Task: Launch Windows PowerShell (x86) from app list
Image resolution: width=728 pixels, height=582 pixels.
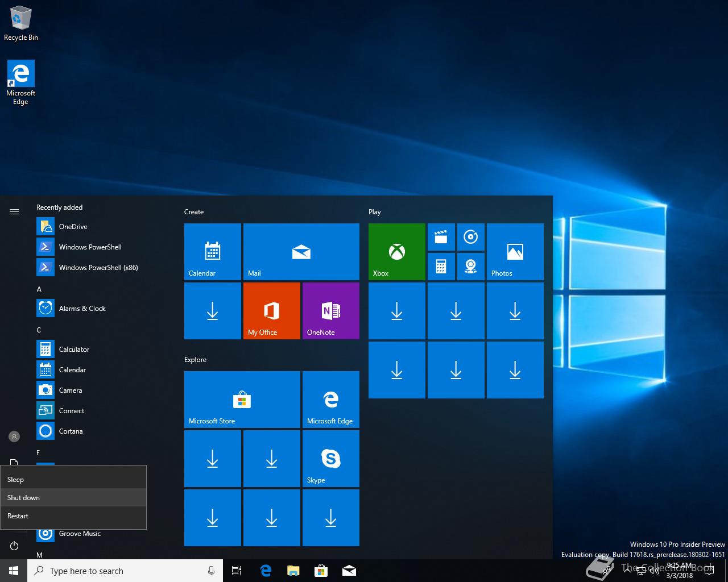Action: tap(102, 267)
